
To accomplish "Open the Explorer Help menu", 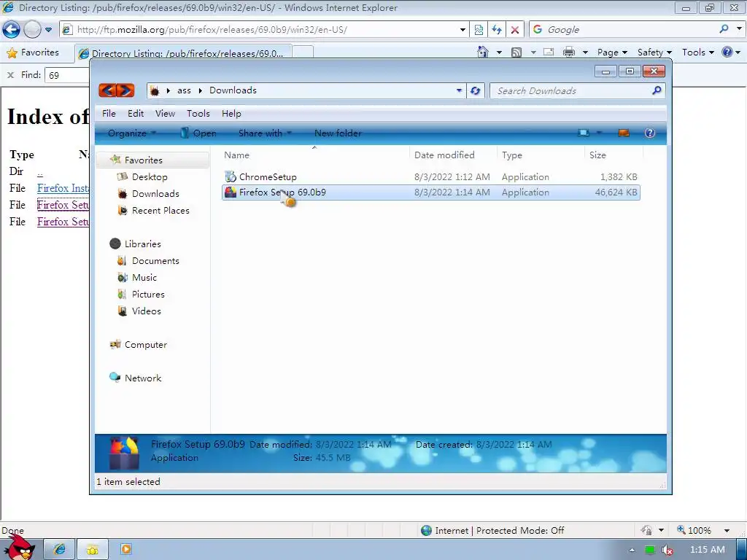I will point(231,113).
